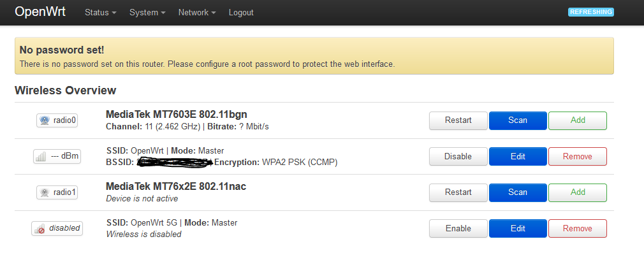Enable the OpenWrt 5G network

(x=458, y=228)
